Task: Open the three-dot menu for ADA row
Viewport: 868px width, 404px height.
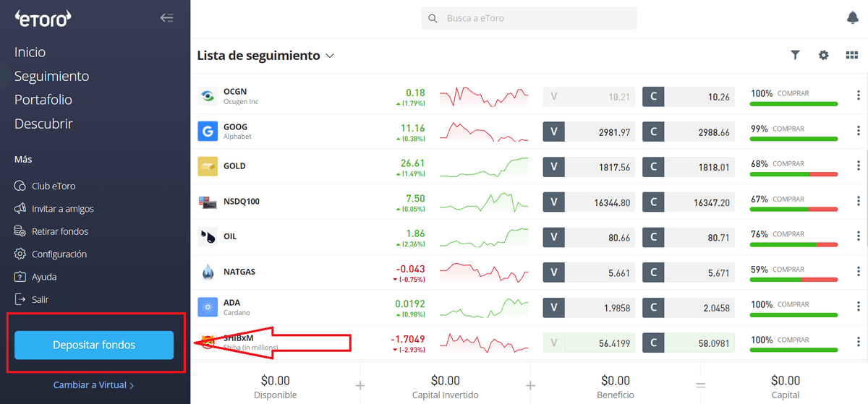Action: pos(858,308)
